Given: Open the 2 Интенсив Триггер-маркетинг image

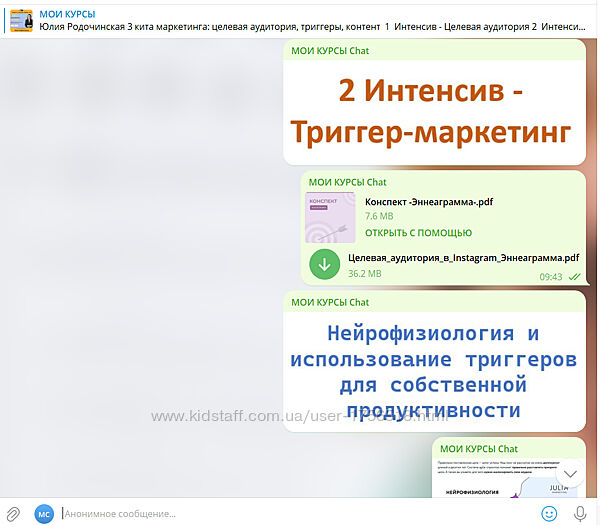Looking at the screenshot, I should click(434, 112).
